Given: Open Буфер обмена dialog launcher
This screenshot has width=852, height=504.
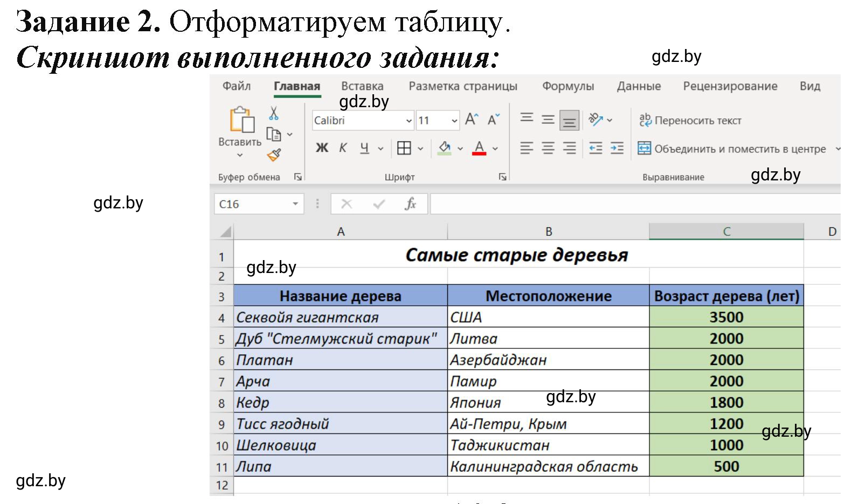Looking at the screenshot, I should (298, 177).
